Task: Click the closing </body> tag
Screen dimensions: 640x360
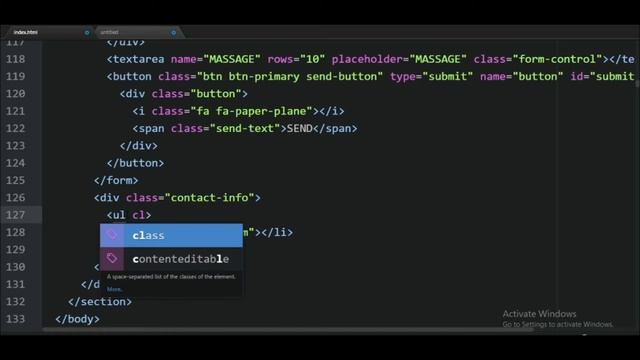Action: [78, 319]
